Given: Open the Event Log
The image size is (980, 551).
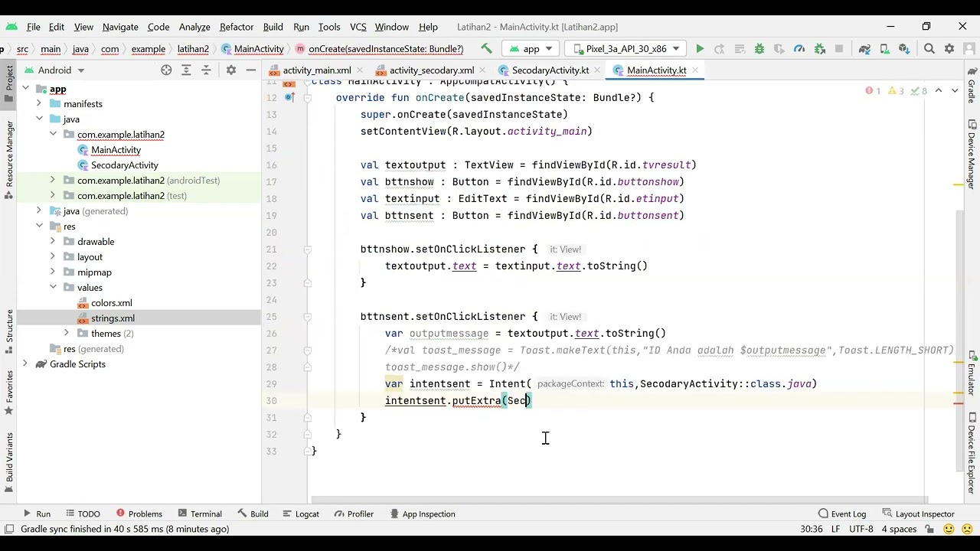Looking at the screenshot, I should (841, 514).
